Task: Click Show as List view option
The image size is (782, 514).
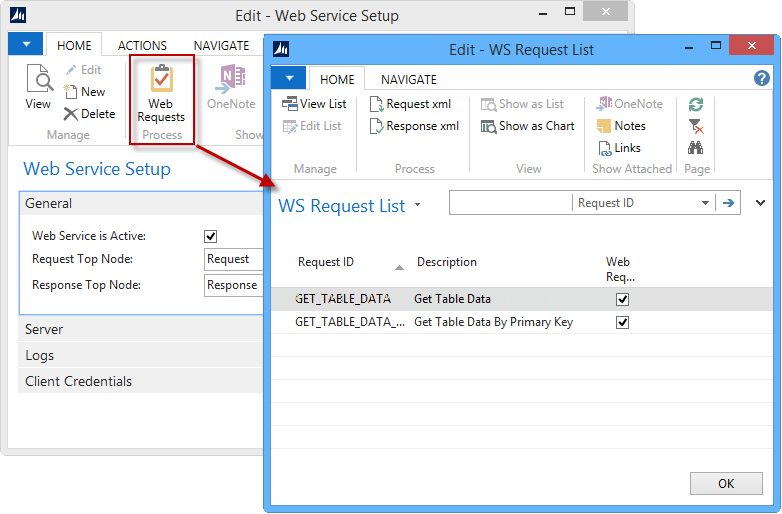Action: click(522, 104)
